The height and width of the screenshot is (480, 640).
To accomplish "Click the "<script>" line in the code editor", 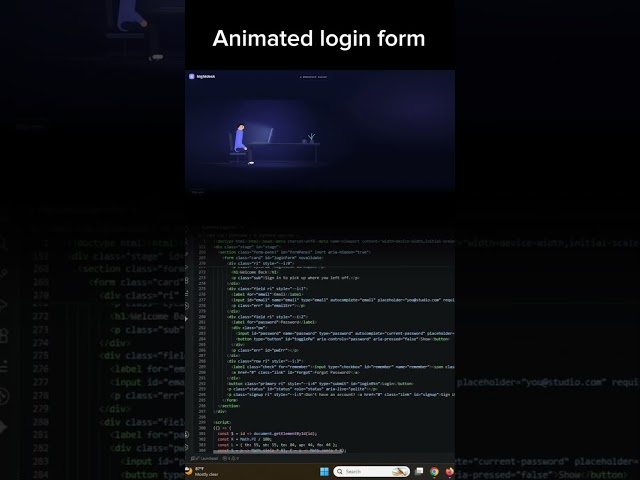I will click(x=222, y=422).
